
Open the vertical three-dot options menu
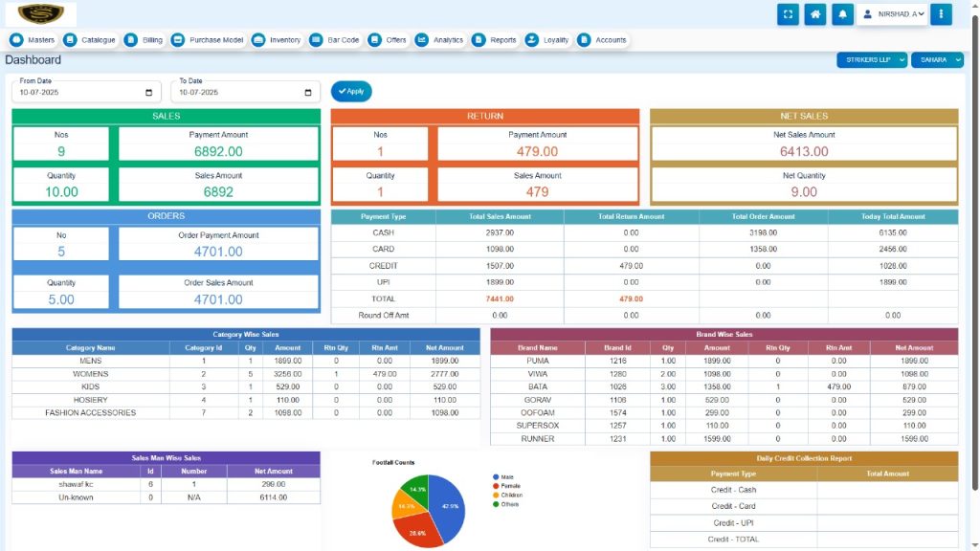942,14
